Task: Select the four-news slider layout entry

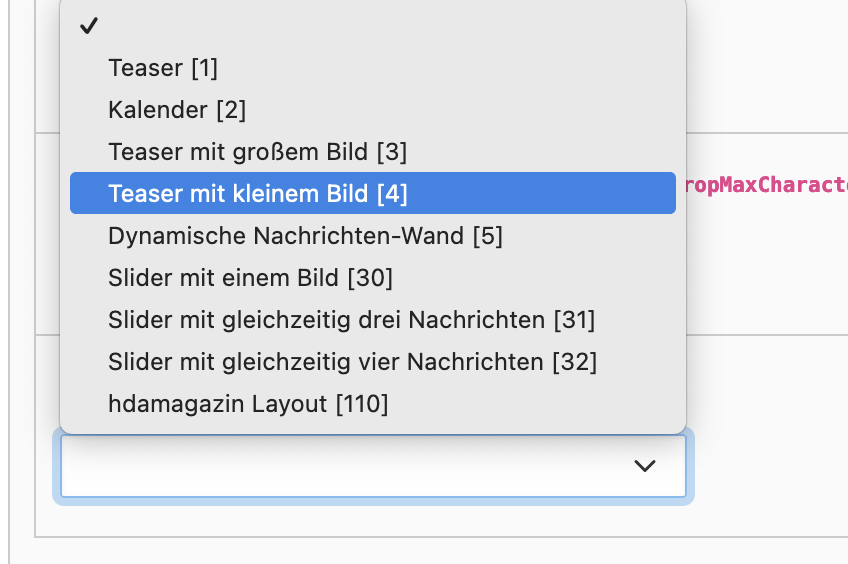Action: pyautogui.click(x=373, y=362)
